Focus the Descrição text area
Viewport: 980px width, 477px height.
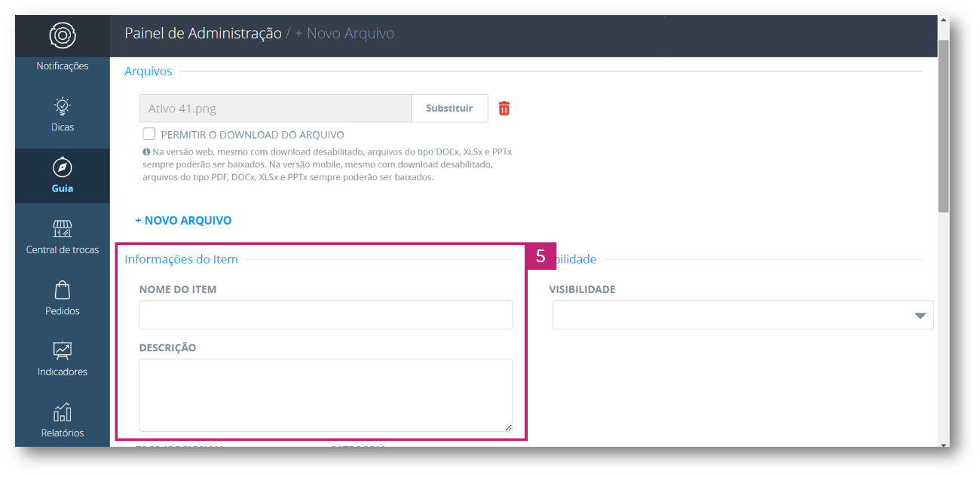[326, 395]
